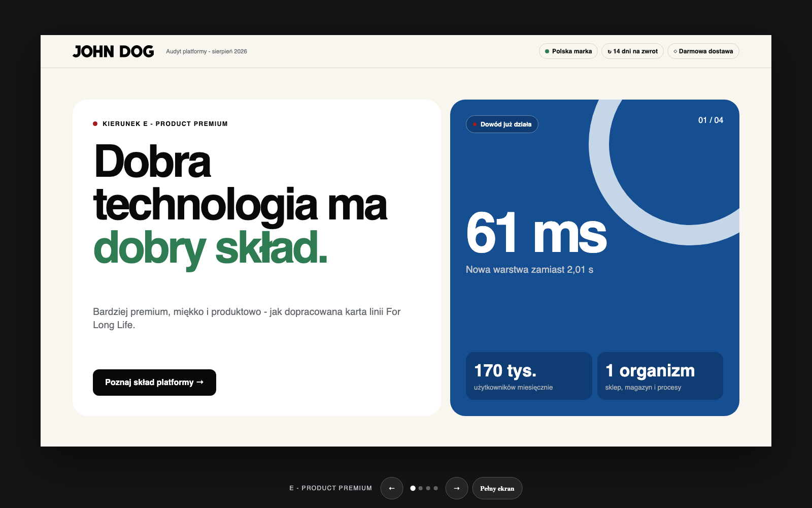Screen dimensions: 812x508
Task: Select the second slide dot
Action: pyautogui.click(x=421, y=488)
